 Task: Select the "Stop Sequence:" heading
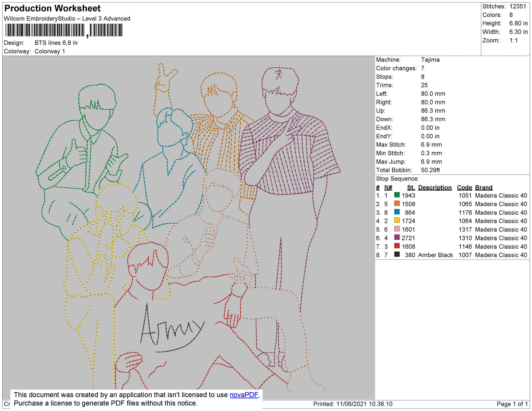pyautogui.click(x=397, y=178)
